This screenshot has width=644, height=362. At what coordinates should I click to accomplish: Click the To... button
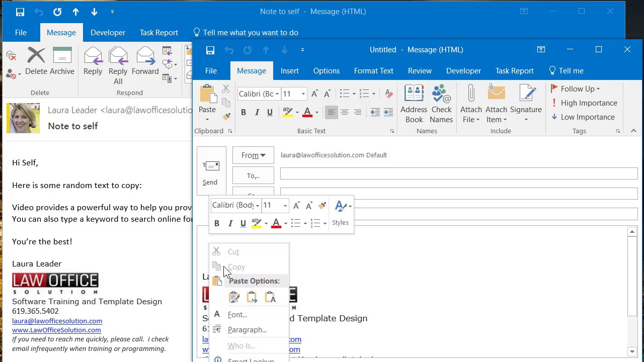tap(253, 175)
